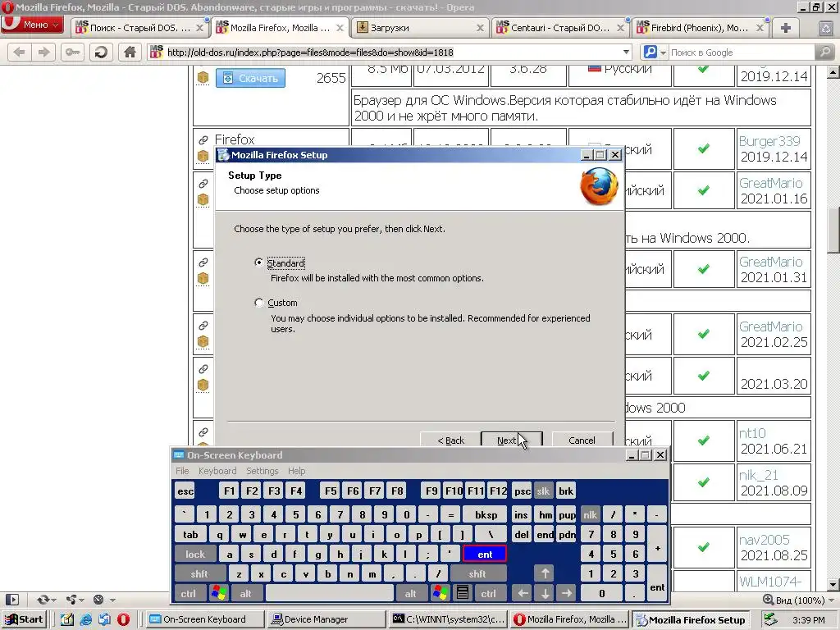Go to Opera home page icon
840x630 pixels.
click(130, 52)
